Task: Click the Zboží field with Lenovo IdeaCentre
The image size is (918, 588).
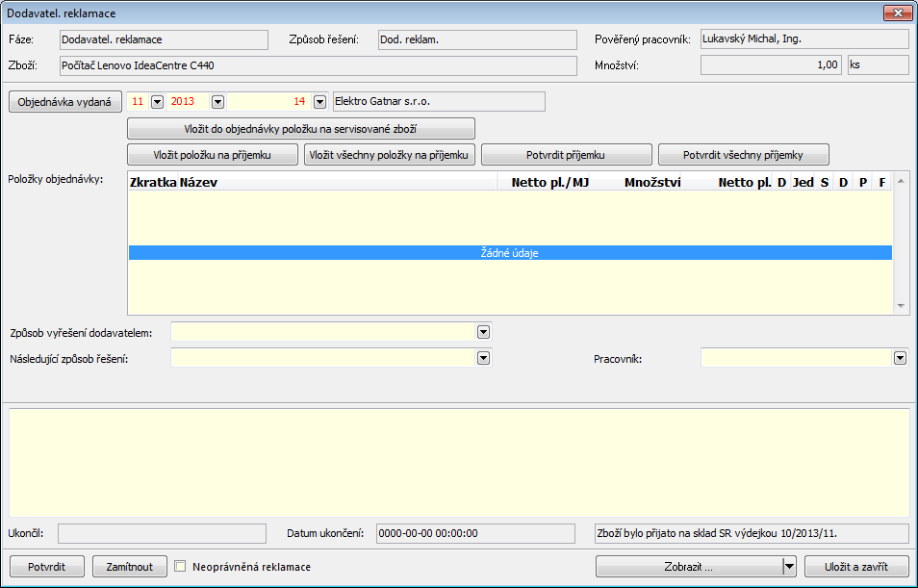Action: click(x=318, y=65)
